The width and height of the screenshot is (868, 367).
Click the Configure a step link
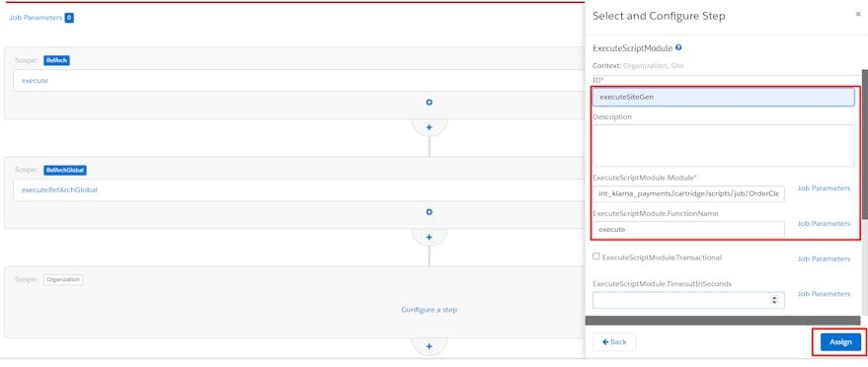(x=429, y=310)
